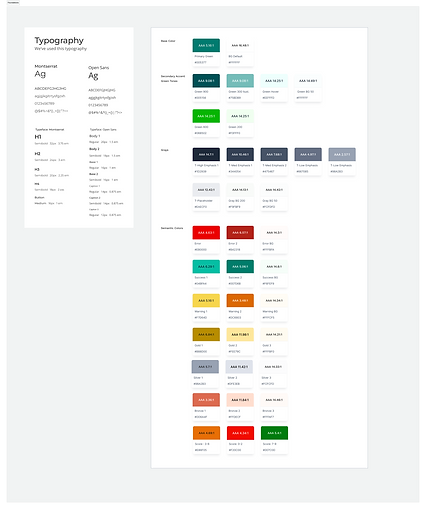Image resolution: width=426 pixels, height=509 pixels.
Task: Click the Body 2 style label
Action: point(94,149)
